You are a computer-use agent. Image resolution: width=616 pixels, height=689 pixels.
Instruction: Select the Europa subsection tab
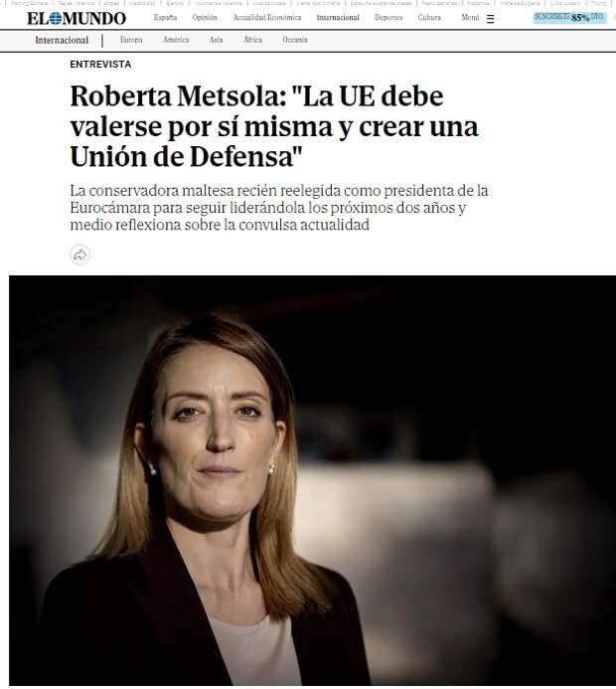[131, 40]
